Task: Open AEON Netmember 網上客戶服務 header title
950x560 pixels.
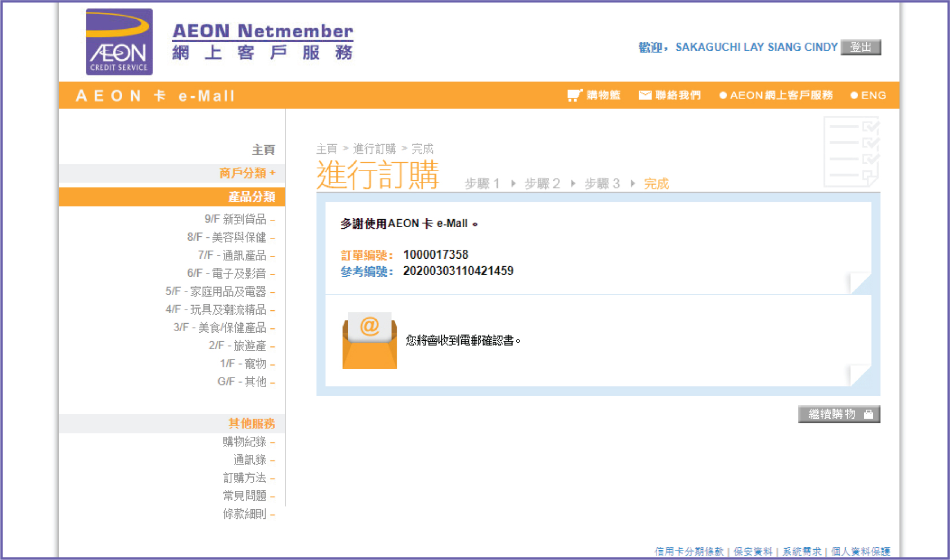Action: pyautogui.click(x=263, y=41)
